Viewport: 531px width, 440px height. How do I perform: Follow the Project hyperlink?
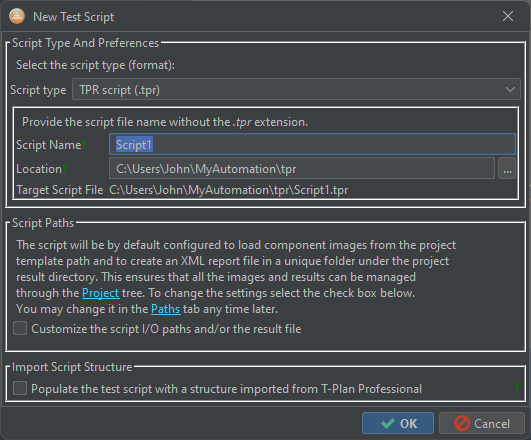(x=101, y=293)
